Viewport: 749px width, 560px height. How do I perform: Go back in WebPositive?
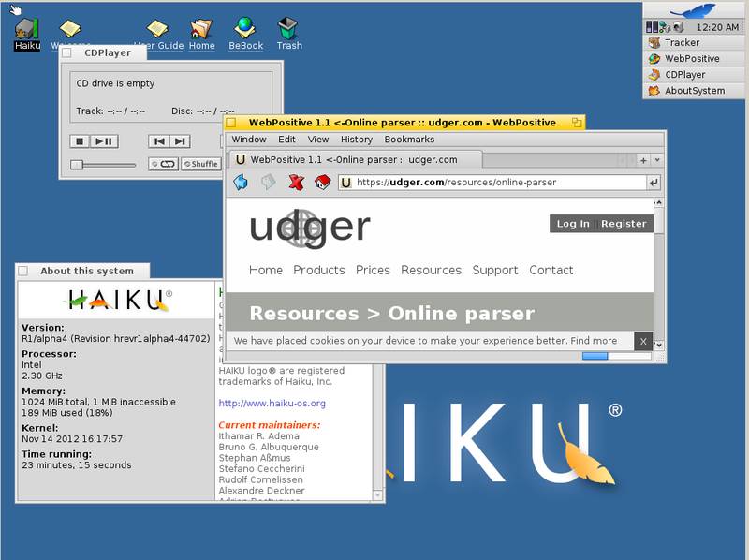pyautogui.click(x=241, y=182)
